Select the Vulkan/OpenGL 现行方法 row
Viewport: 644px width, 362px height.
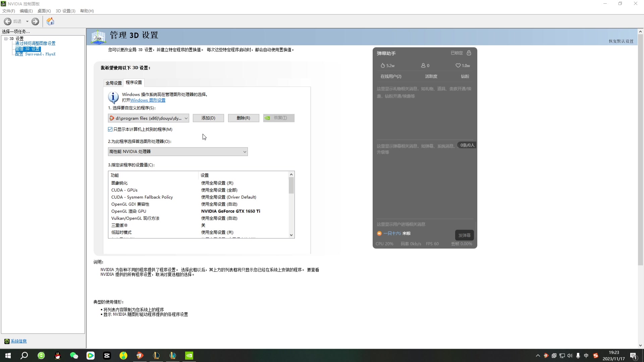point(198,218)
